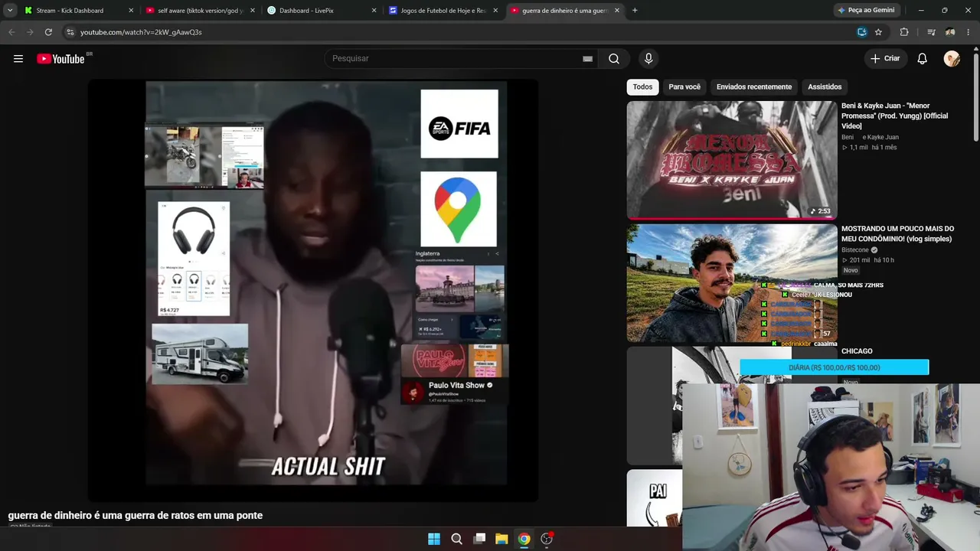Click the YouTube search magnifier button
This screenshot has height=551, width=980.
point(614,59)
